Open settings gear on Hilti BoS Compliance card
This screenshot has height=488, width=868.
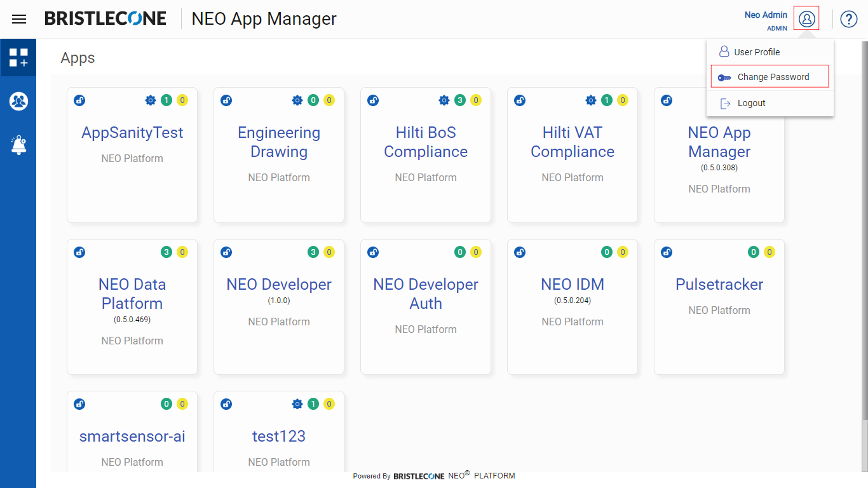(x=444, y=100)
